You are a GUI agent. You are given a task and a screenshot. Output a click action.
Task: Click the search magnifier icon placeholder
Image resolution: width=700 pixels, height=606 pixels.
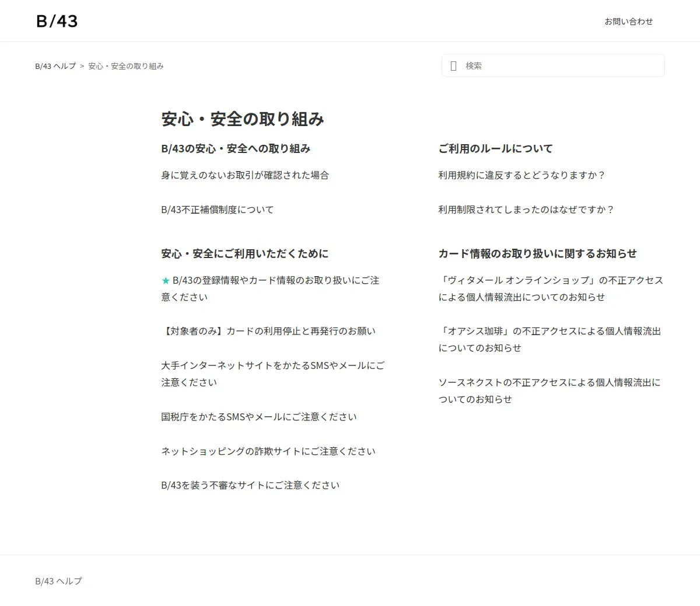point(453,66)
